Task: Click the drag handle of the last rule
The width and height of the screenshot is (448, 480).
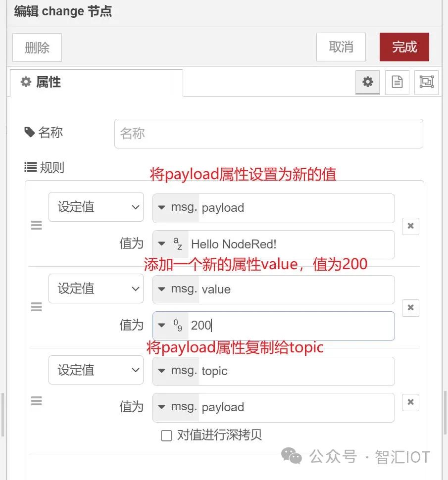Action: (36, 401)
